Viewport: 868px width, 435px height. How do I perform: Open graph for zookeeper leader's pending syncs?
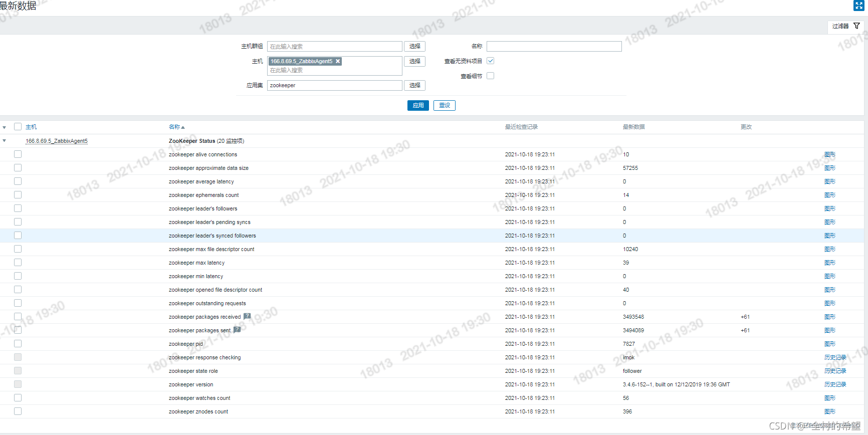click(x=830, y=222)
